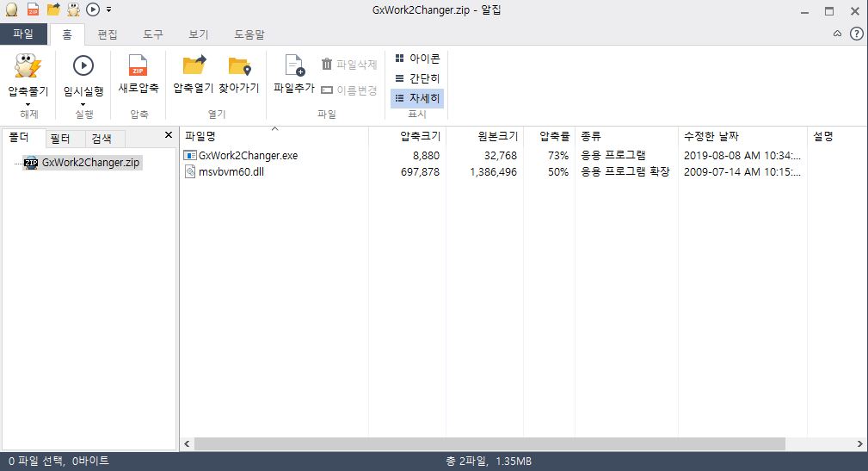
Task: Click quick access open folder icon
Action: (x=53, y=9)
